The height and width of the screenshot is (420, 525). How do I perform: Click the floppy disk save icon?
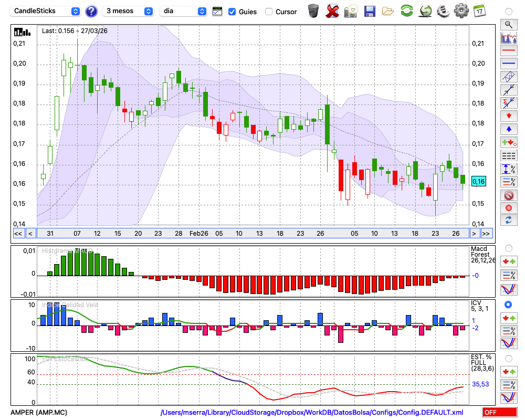point(370,11)
